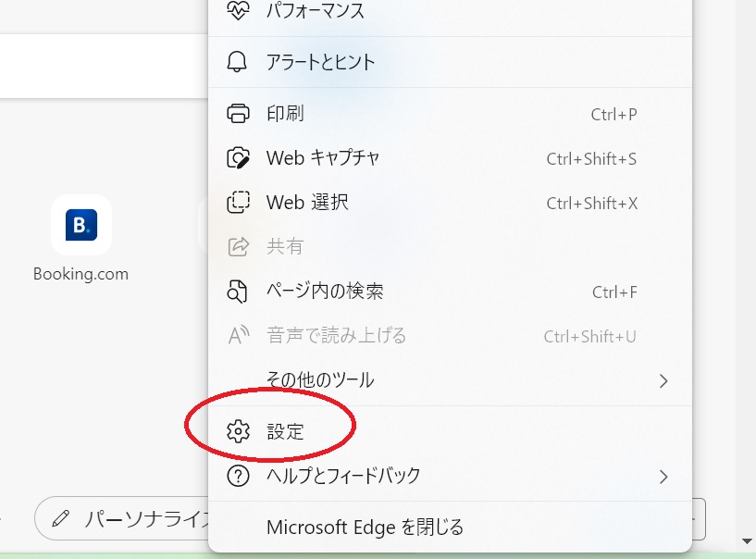Image resolution: width=756 pixels, height=559 pixels.
Task: Click the Web Select dashed-selection icon
Action: [x=238, y=203]
